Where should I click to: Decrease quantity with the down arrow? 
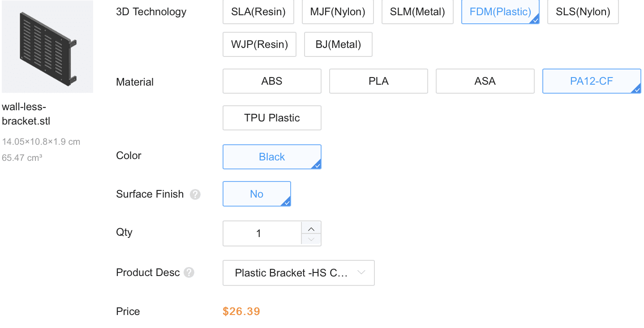point(311,239)
